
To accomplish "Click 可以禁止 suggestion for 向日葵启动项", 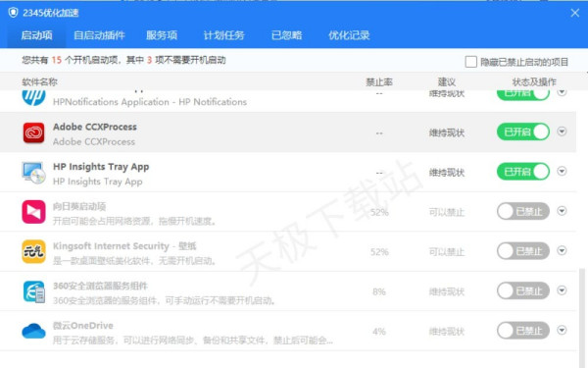I will point(447,213).
